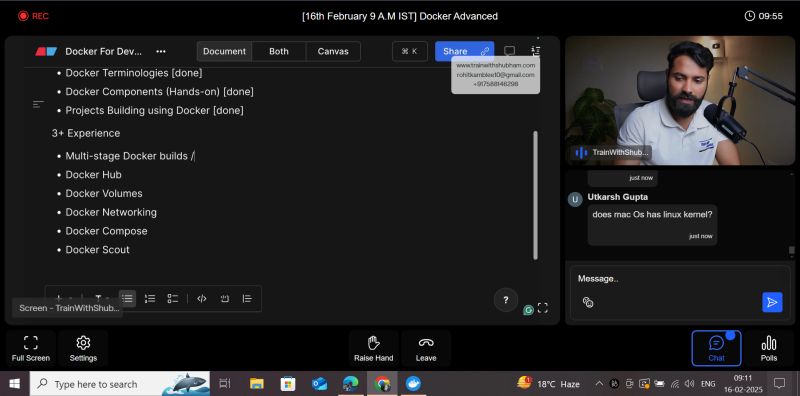The height and width of the screenshot is (396, 800).
Task: Open the comments icon next to Share
Action: (509, 51)
